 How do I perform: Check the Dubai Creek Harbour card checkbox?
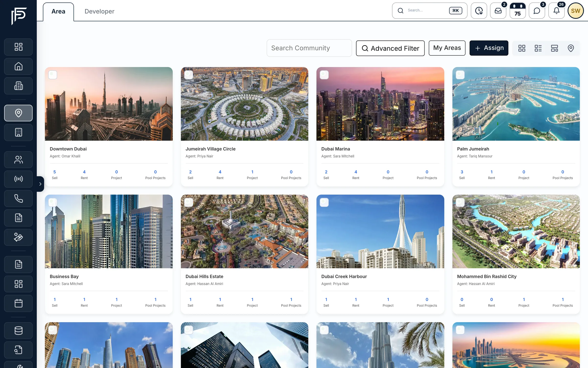click(x=324, y=202)
